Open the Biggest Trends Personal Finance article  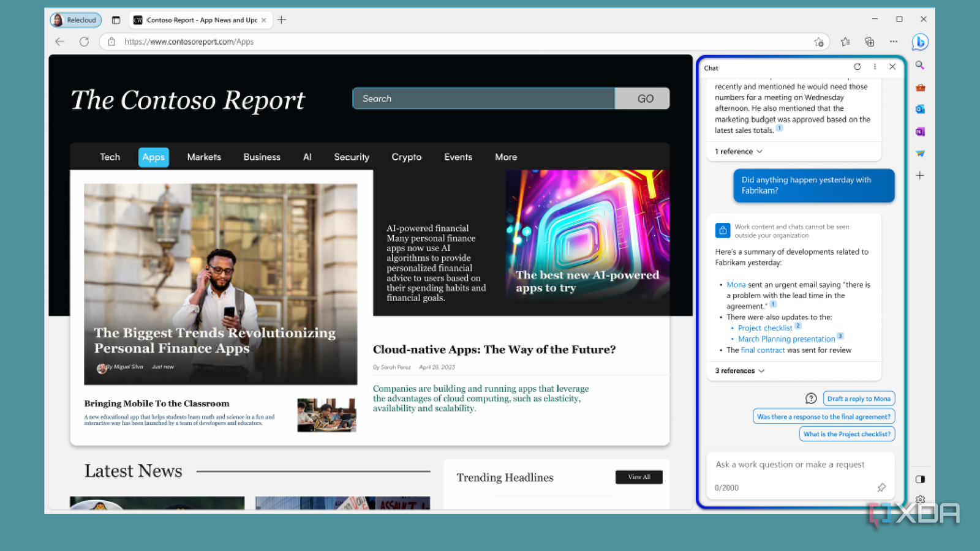215,340
